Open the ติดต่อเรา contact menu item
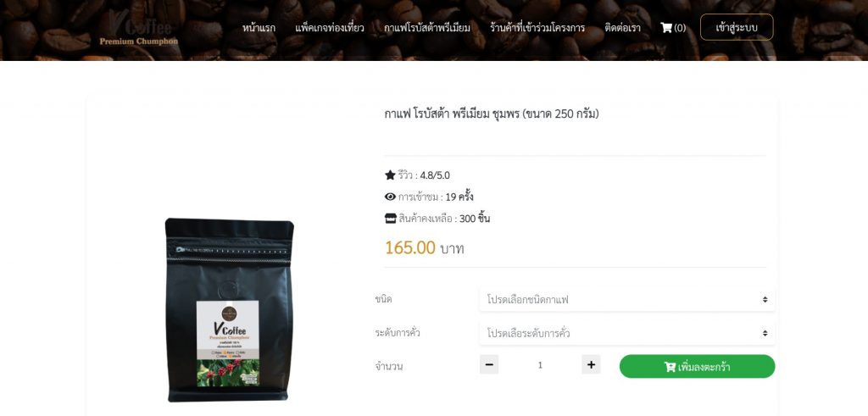Screen dimensions: 868x416 point(622,28)
